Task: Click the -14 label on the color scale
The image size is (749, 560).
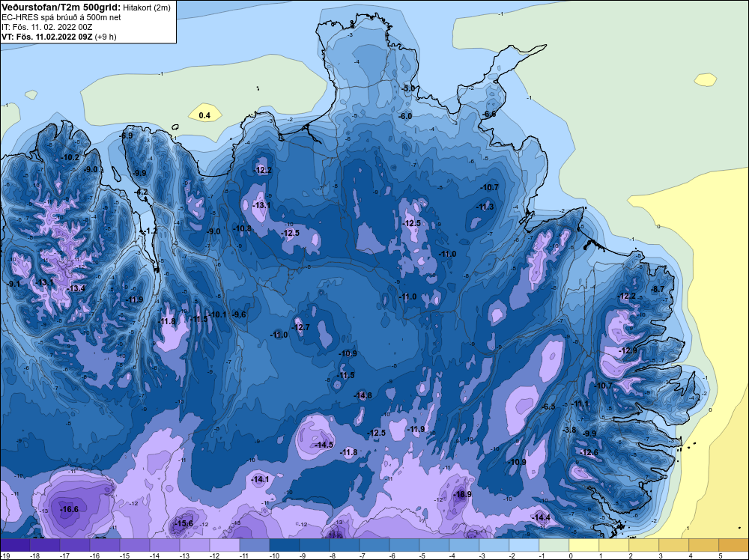Action: pos(154,556)
